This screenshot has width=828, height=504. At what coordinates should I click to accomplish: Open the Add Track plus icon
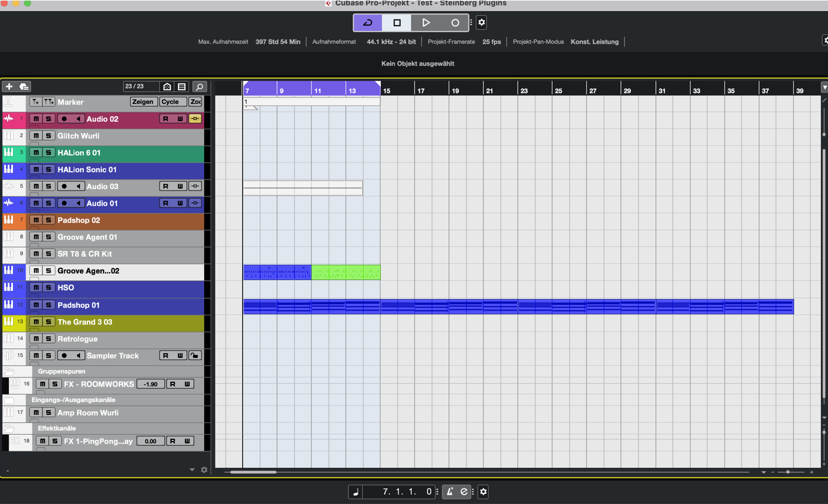(9, 87)
